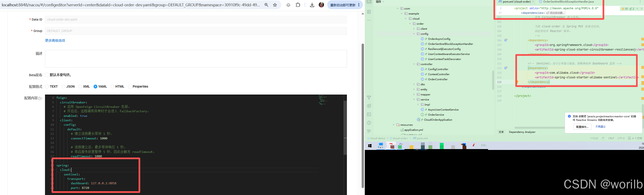Open OrderAsyncConfig class in the project tree
644x195 pixels.
click(x=439, y=39)
